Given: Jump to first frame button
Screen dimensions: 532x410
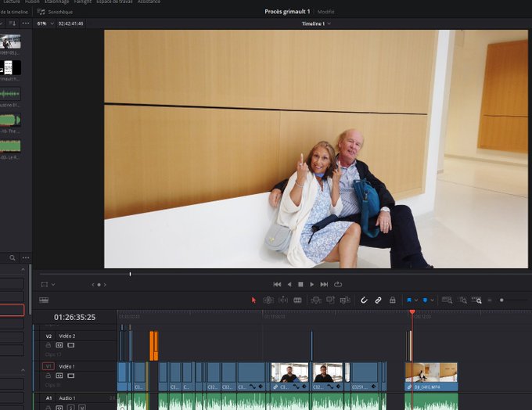Looking at the screenshot, I should pos(277,285).
